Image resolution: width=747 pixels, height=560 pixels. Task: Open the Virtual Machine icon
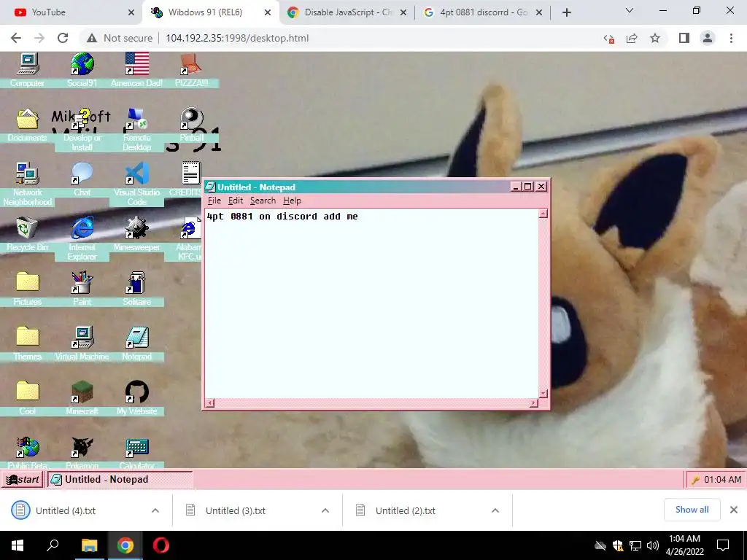pyautogui.click(x=82, y=338)
